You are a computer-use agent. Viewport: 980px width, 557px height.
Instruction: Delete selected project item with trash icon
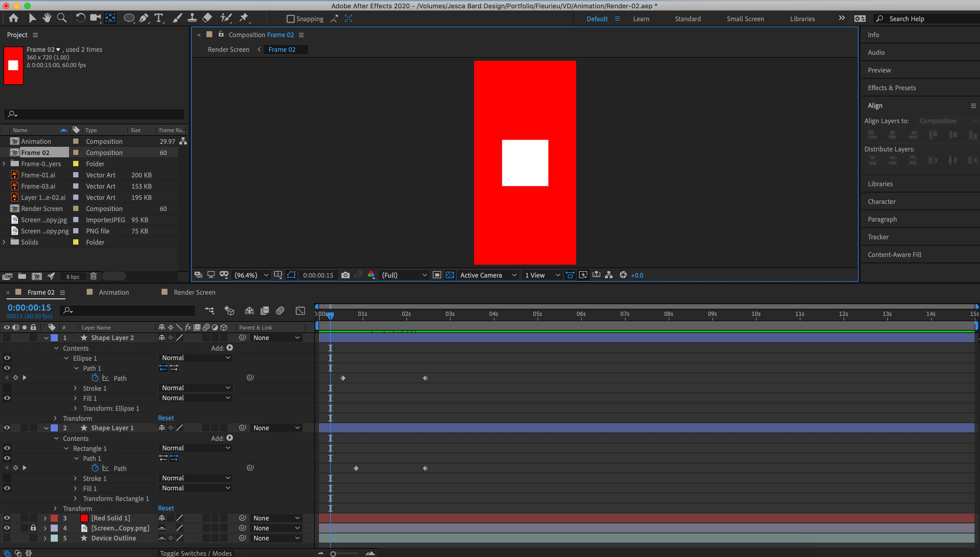[93, 276]
